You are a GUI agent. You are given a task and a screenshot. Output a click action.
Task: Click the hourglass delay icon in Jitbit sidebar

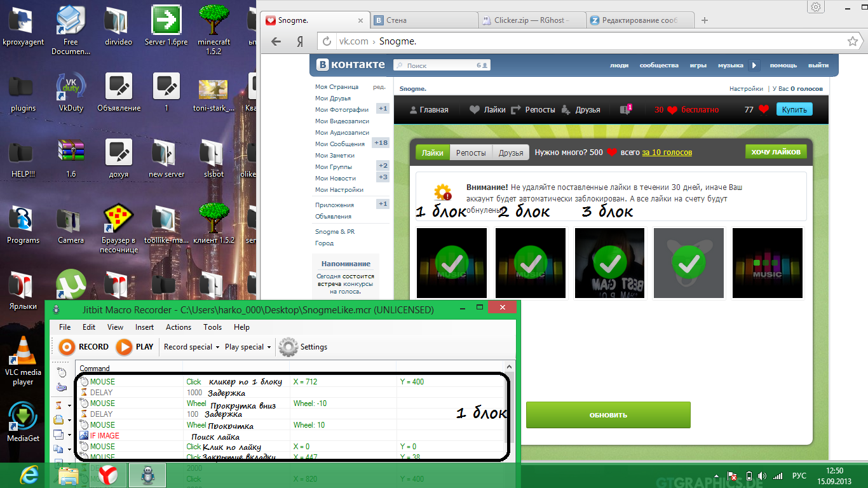[x=59, y=405]
